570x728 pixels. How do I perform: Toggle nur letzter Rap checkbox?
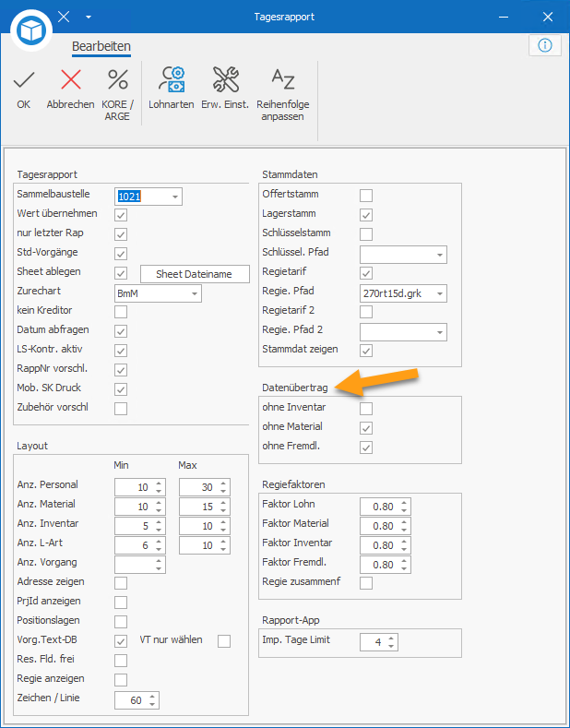tap(121, 234)
